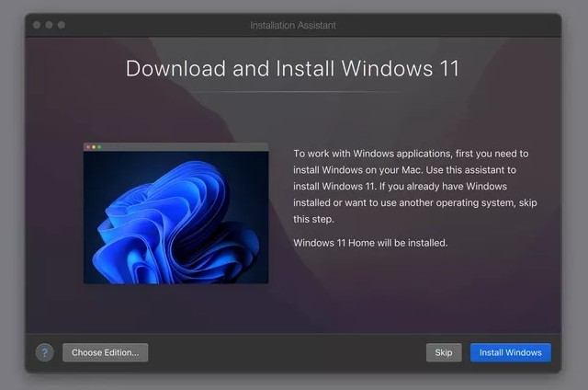Start installation with Install Windows button

(510, 352)
